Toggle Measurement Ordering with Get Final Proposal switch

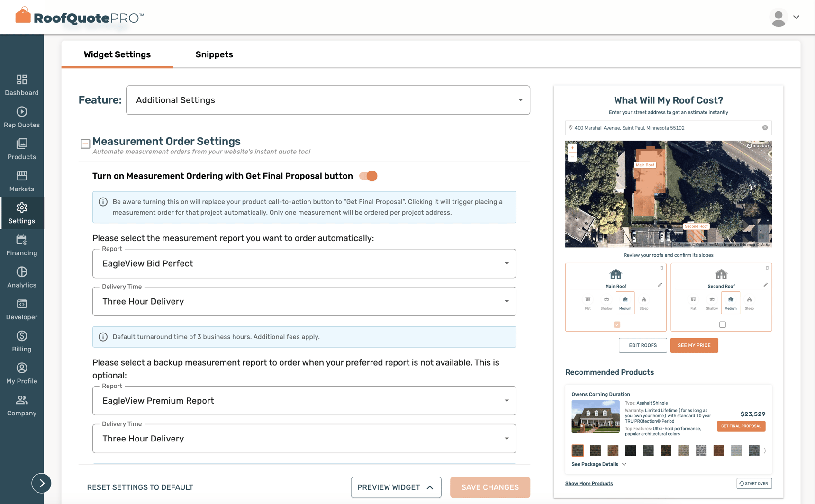pyautogui.click(x=368, y=176)
